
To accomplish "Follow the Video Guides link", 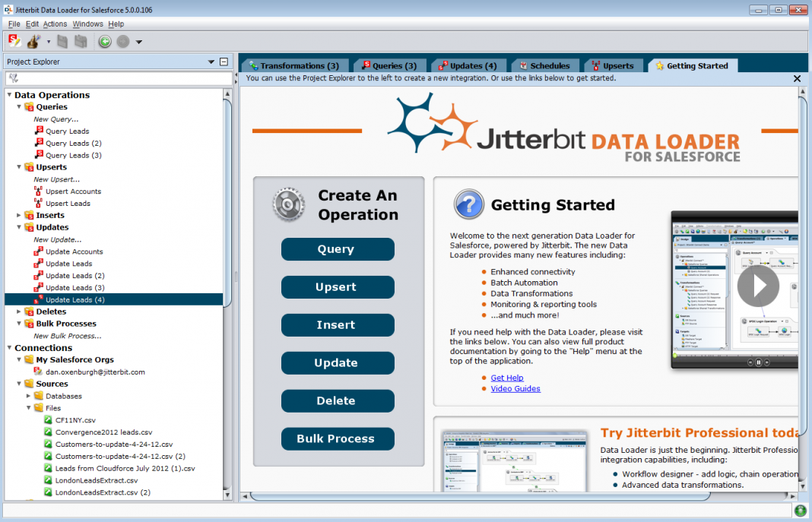I will point(515,389).
